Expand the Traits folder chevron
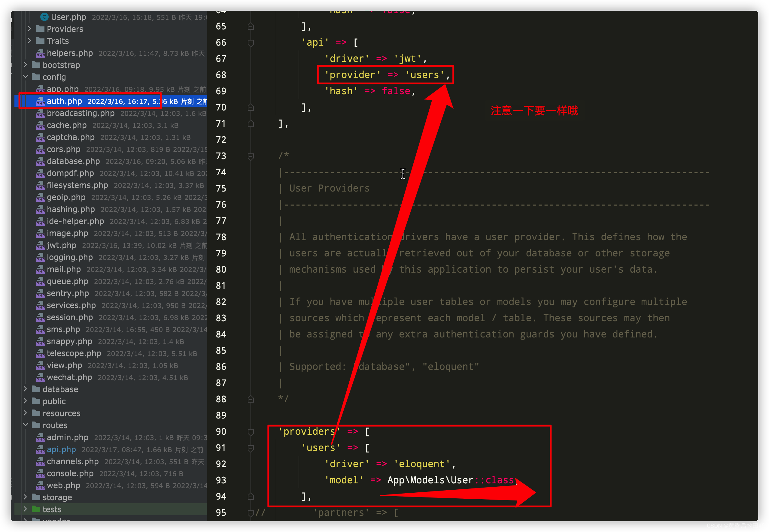 click(29, 41)
